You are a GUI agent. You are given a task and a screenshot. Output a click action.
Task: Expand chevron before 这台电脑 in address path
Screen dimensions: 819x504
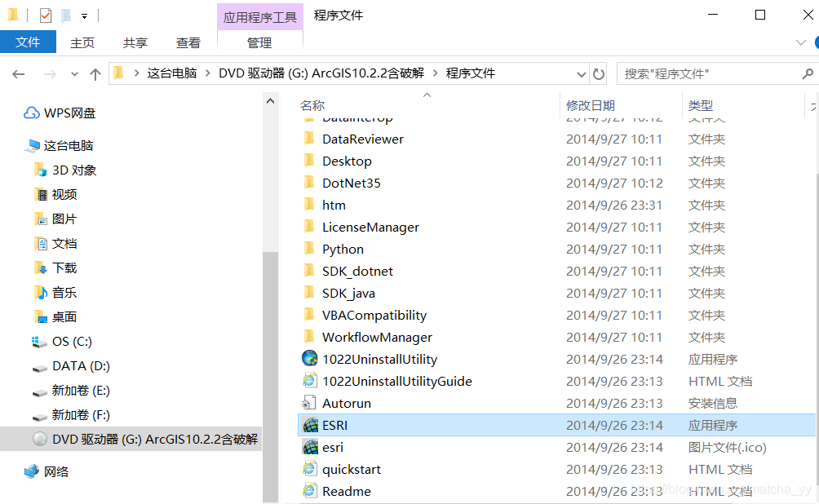pos(136,73)
